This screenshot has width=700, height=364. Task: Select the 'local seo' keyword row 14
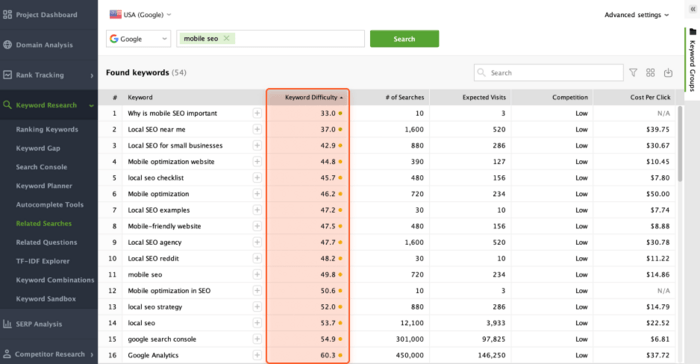387,323
